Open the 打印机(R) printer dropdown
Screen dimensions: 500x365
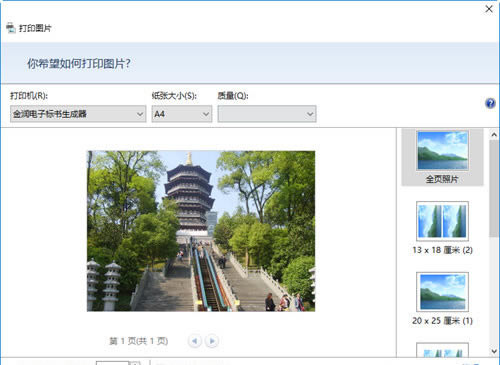point(78,114)
